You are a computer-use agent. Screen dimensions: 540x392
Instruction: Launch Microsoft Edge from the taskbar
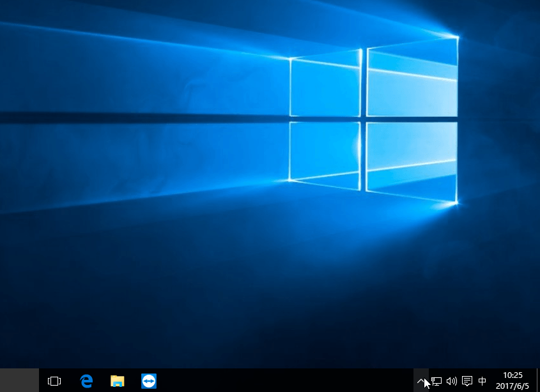click(86, 381)
